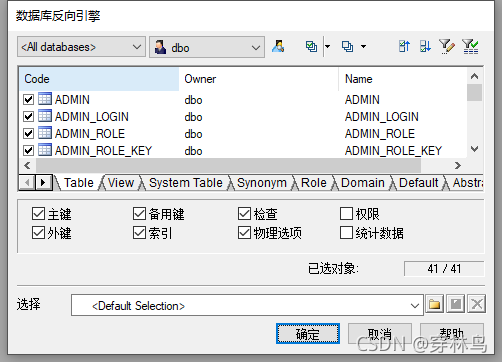Switch to the Default tab

click(419, 183)
